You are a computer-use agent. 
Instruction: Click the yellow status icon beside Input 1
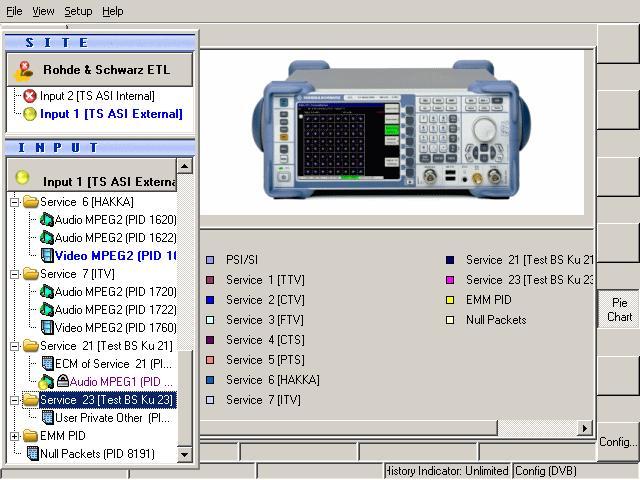29,114
